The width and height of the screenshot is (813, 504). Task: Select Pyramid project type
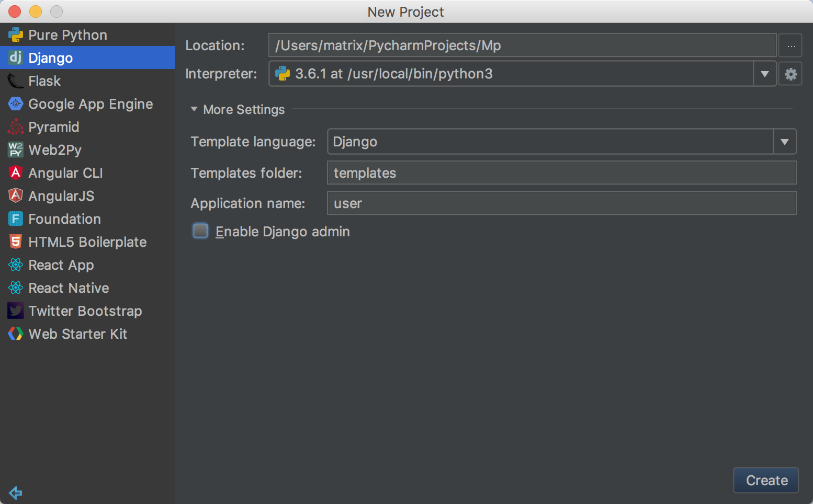87,127
